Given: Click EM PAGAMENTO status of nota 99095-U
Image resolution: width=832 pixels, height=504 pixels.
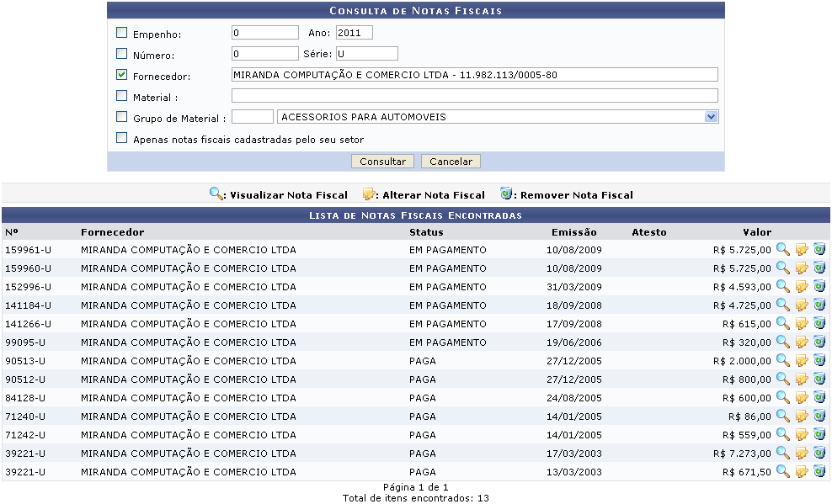Looking at the screenshot, I should [x=447, y=342].
